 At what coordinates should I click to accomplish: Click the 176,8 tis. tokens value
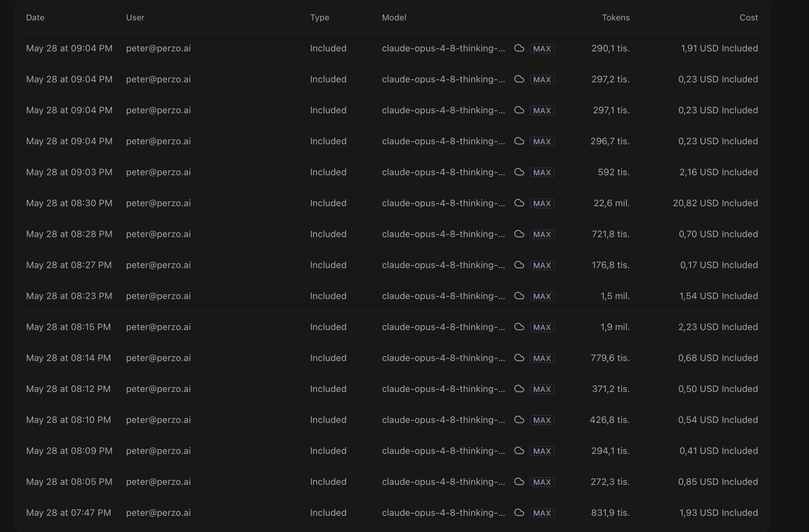coord(611,265)
